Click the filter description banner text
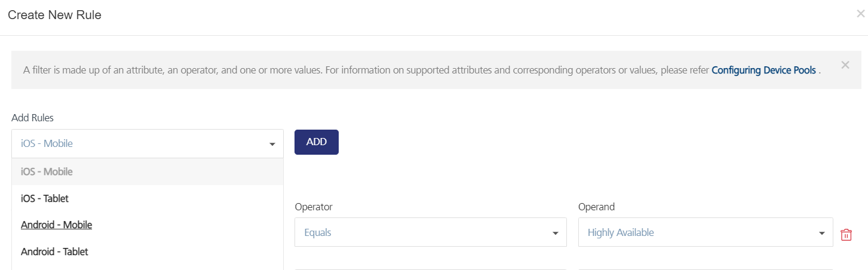 [358, 70]
